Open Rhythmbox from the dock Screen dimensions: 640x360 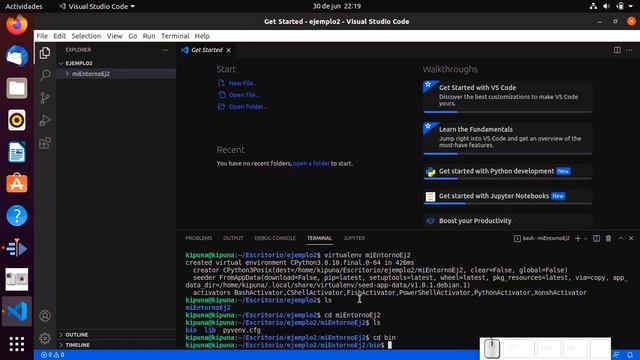(17, 120)
